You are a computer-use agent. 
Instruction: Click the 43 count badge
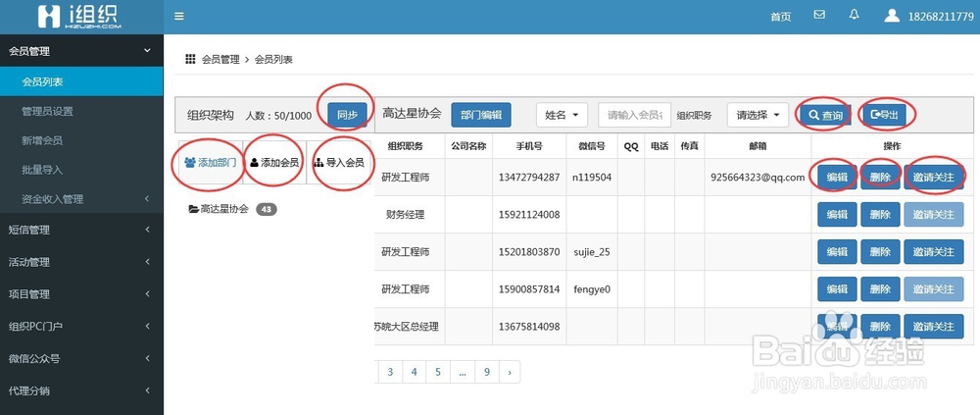tap(267, 209)
